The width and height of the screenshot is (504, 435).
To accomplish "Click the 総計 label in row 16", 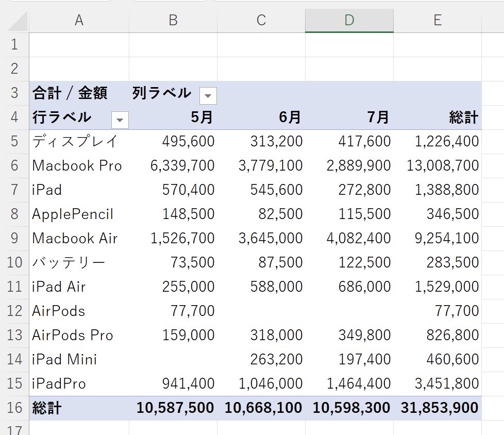I will (x=79, y=408).
